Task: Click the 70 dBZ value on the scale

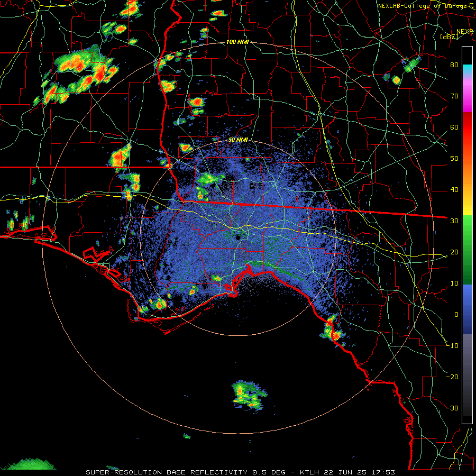Action: coord(454,96)
